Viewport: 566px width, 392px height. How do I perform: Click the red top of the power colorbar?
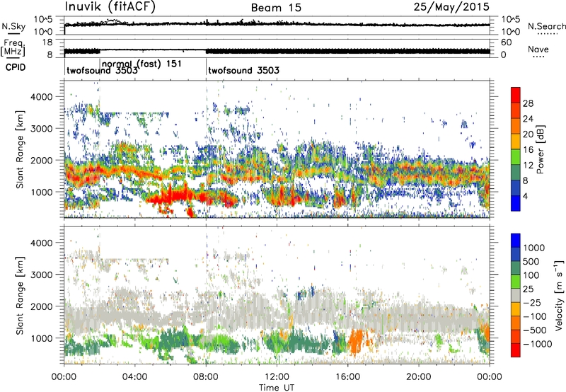(516, 95)
